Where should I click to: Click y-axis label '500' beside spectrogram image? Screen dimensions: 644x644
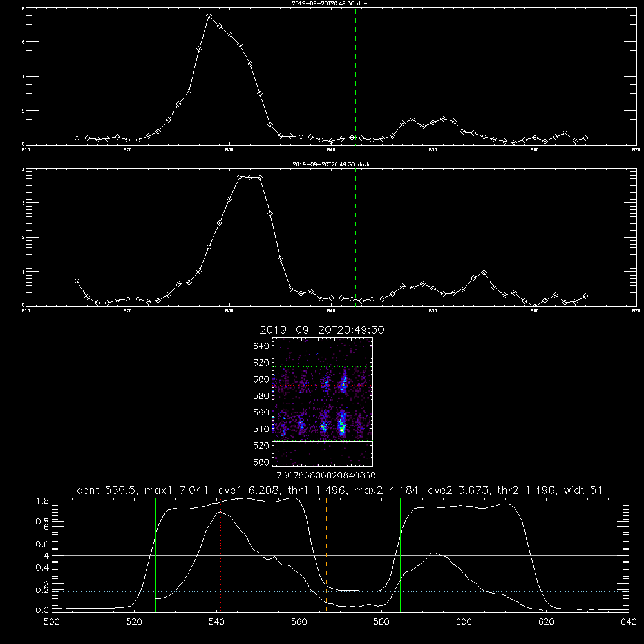261,462
